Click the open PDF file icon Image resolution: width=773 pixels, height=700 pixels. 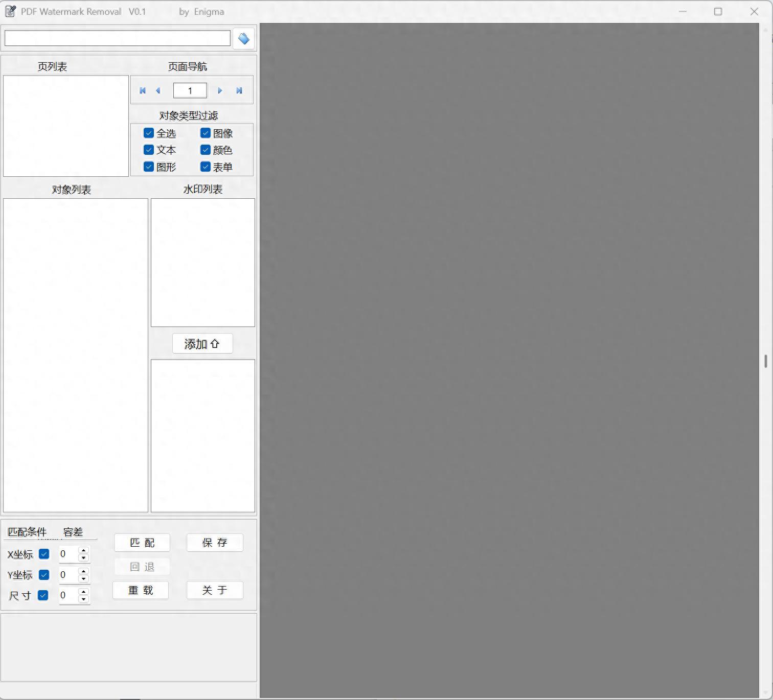244,39
